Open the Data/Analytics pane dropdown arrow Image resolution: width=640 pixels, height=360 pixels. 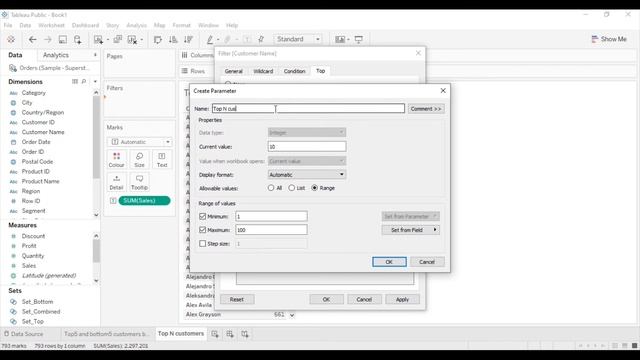pos(95,55)
